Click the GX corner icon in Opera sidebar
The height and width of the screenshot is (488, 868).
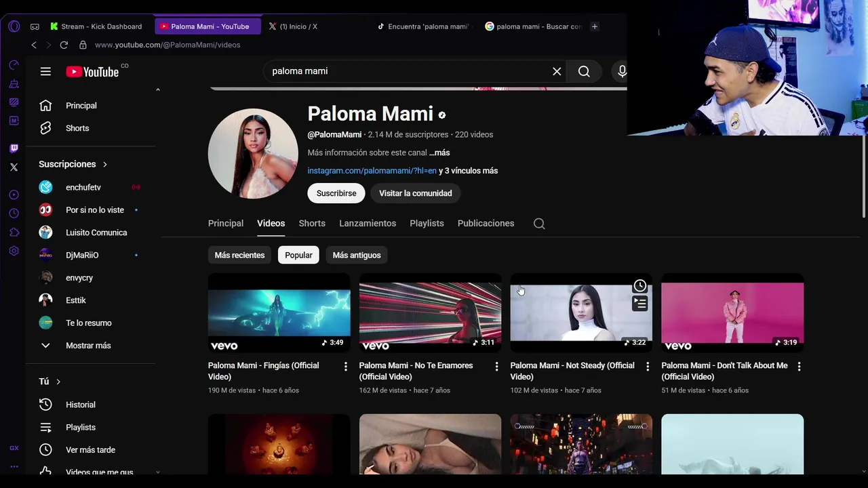pyautogui.click(x=14, y=448)
